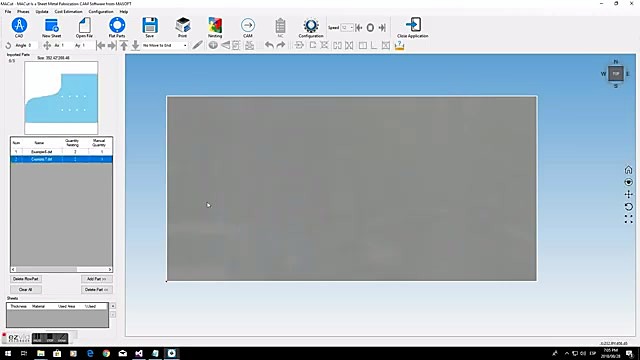Open File Explorer from taskbar

pos(40,353)
